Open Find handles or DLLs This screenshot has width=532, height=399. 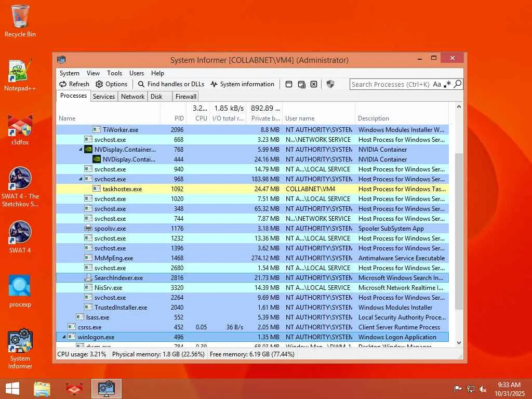tap(171, 84)
